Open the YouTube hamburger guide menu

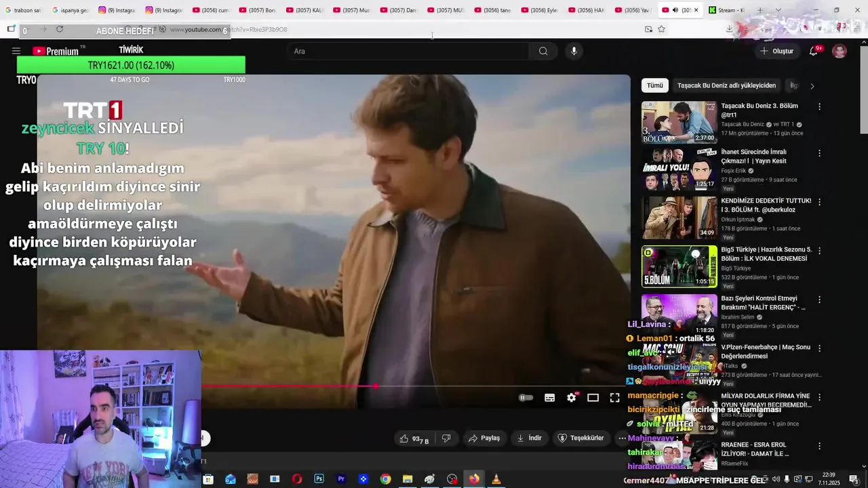pyautogui.click(x=16, y=51)
